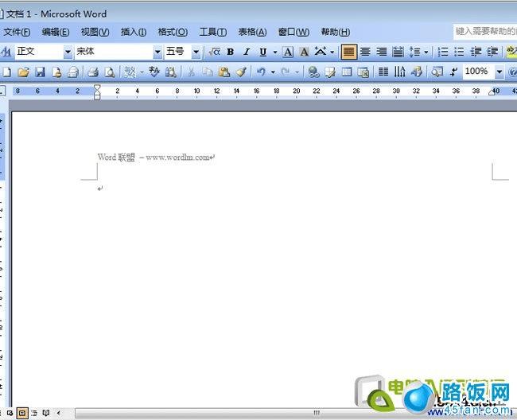Image resolution: width=517 pixels, height=420 pixels.
Task: Insert a table icon
Action: (347, 72)
